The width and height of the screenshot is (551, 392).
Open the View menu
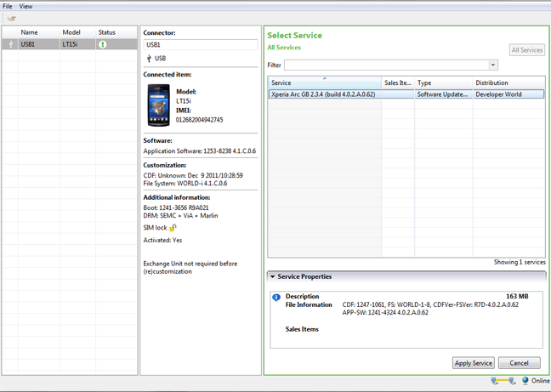point(26,6)
